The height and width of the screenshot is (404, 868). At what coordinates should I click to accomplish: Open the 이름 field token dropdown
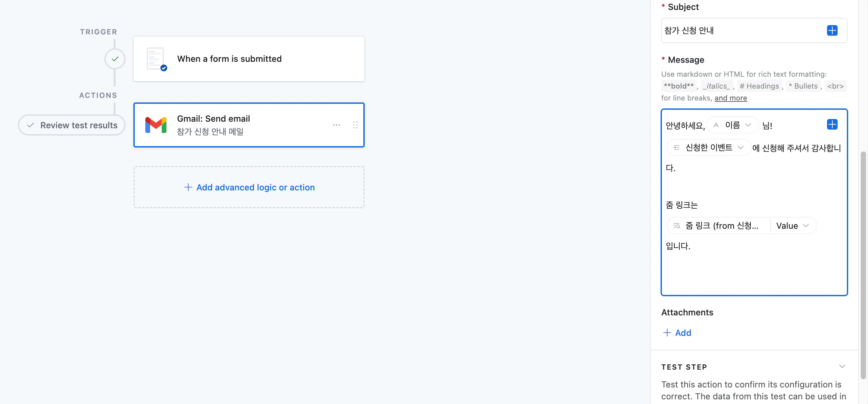[748, 125]
